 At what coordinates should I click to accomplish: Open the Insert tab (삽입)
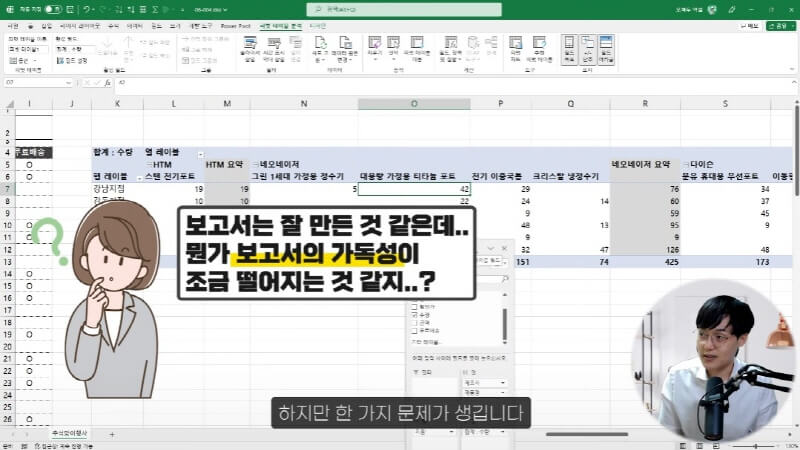[x=47, y=26]
